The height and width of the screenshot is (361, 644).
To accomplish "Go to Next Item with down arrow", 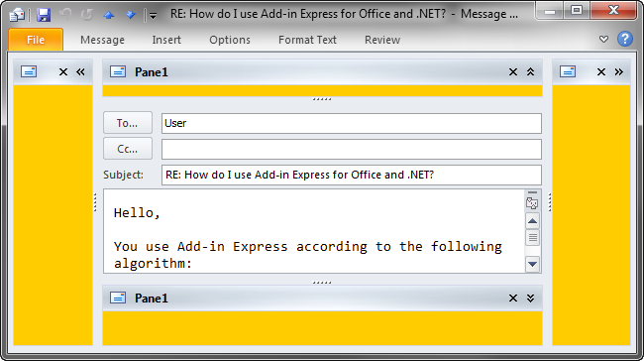I will tap(131, 15).
